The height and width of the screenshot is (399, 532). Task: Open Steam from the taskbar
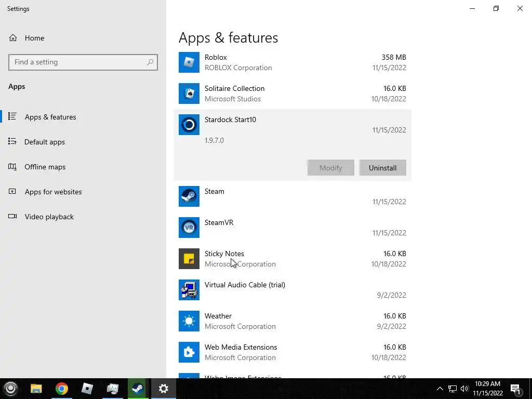(138, 389)
